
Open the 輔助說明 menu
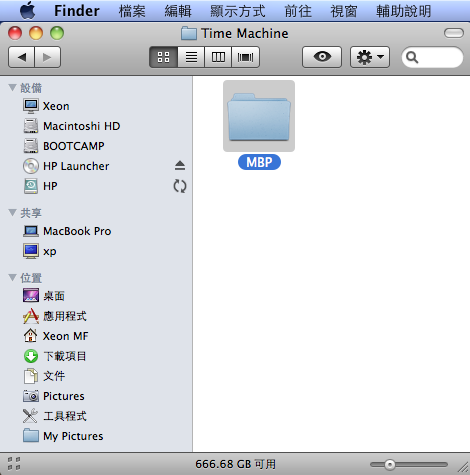tap(404, 11)
